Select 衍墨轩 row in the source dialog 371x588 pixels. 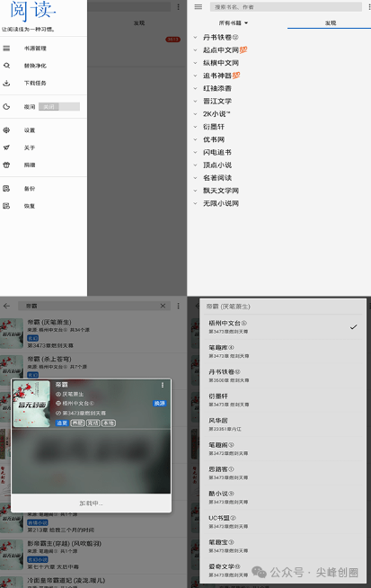[283, 400]
